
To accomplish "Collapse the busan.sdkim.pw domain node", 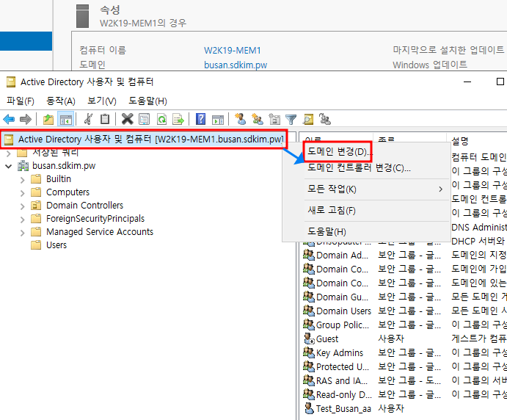I will coord(9,167).
